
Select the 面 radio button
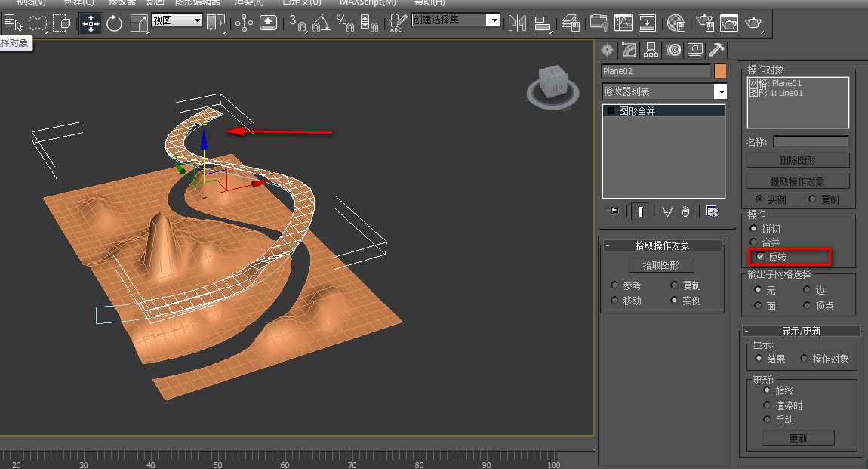coord(758,305)
